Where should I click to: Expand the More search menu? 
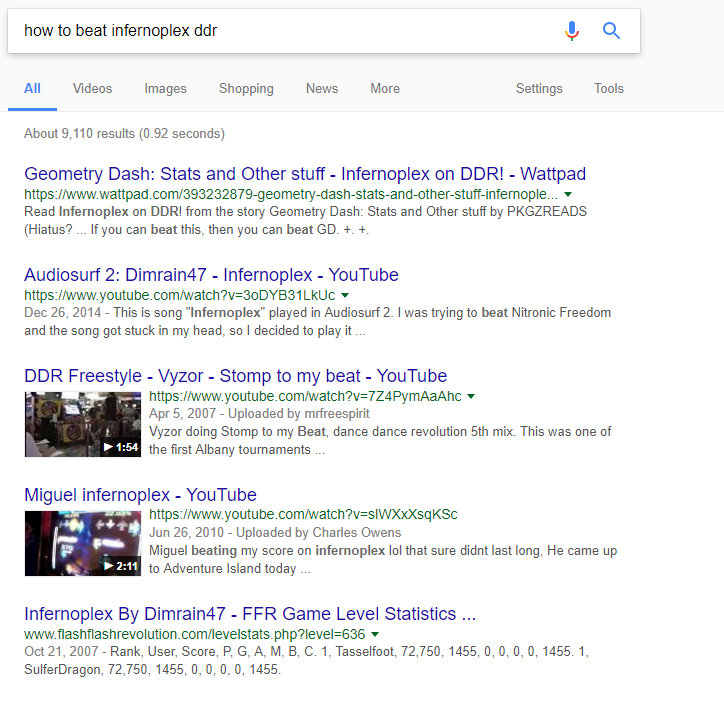(385, 88)
